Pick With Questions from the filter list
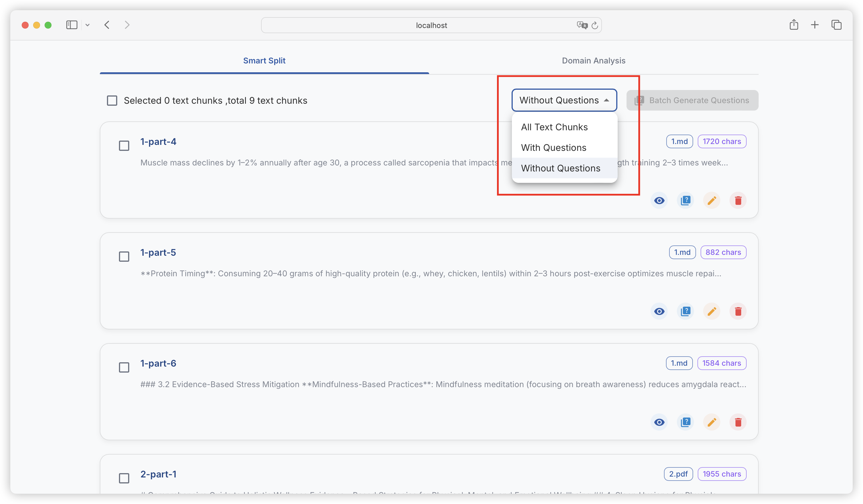The width and height of the screenshot is (863, 504). coord(553,147)
